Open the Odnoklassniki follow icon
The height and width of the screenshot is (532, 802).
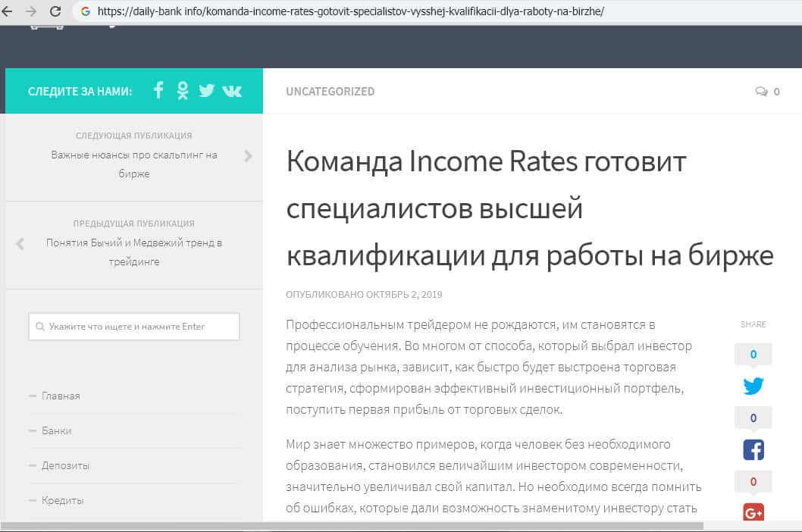[x=183, y=90]
